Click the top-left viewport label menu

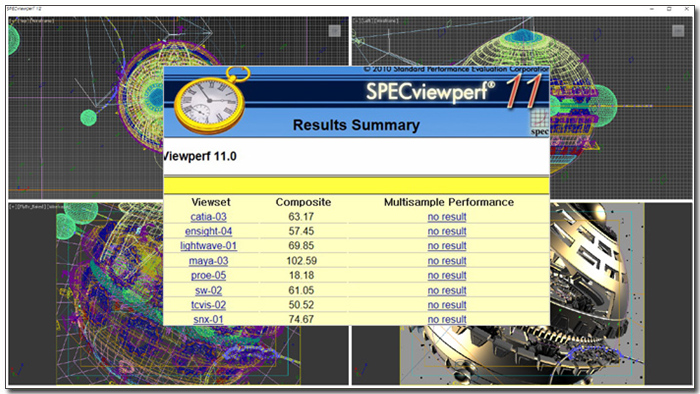(x=32, y=21)
